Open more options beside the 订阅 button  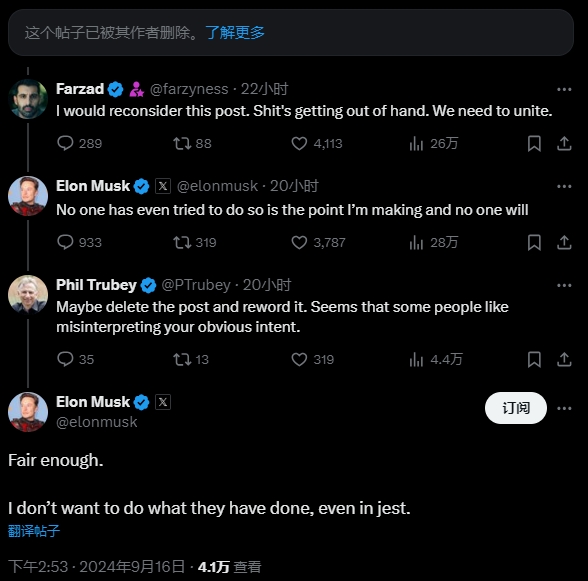pyautogui.click(x=564, y=408)
